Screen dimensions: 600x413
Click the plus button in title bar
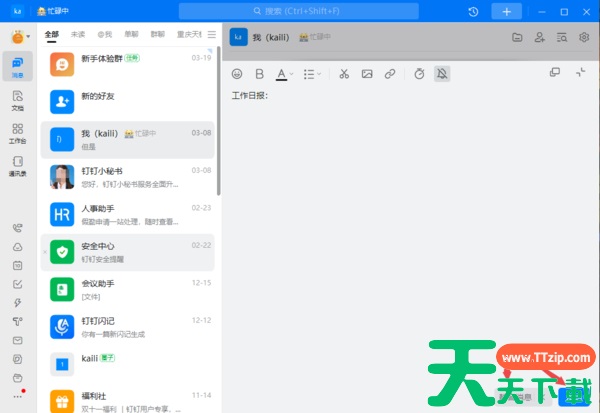click(x=506, y=11)
